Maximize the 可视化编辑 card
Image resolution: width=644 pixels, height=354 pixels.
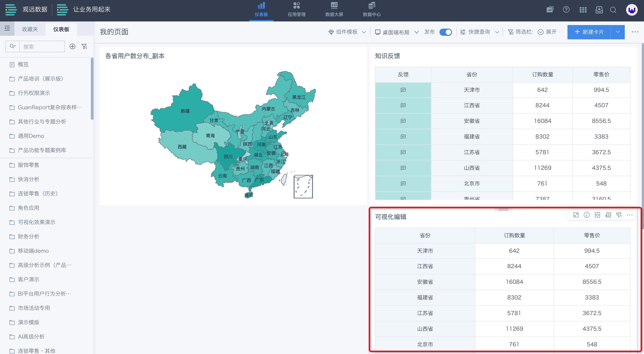(x=576, y=215)
